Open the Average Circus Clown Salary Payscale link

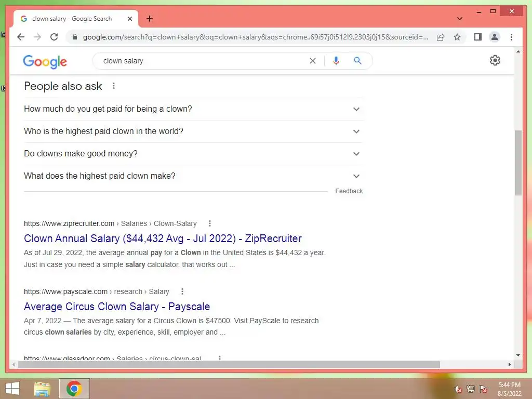pos(117,307)
